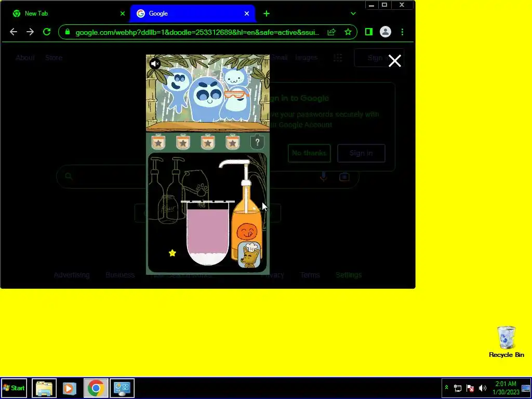
Task: Click the big frowning blue ghost
Action: pos(207,99)
